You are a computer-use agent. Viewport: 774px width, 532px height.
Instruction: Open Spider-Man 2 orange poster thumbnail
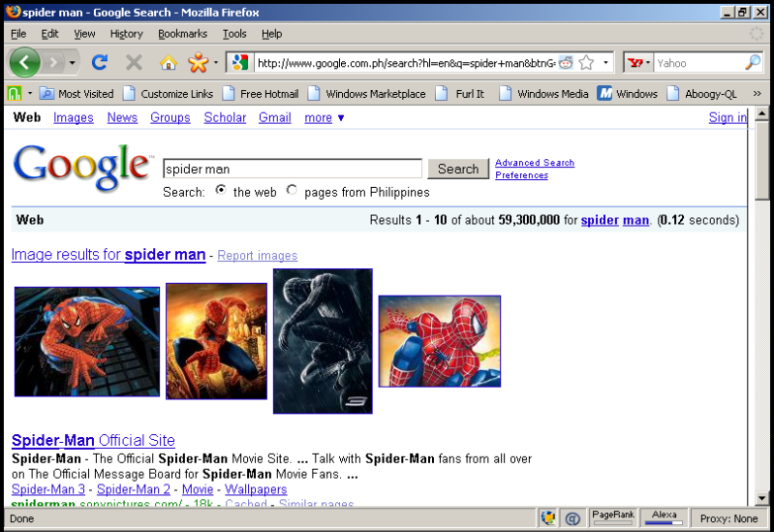pos(216,341)
